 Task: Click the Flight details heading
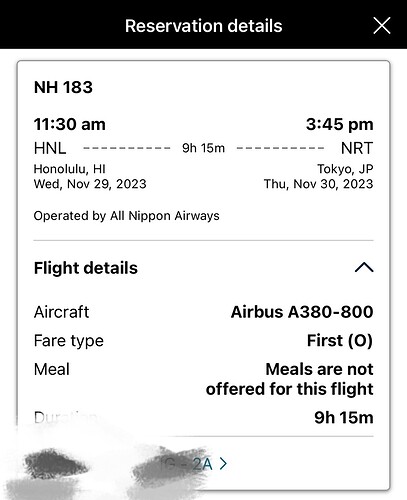coord(86,268)
